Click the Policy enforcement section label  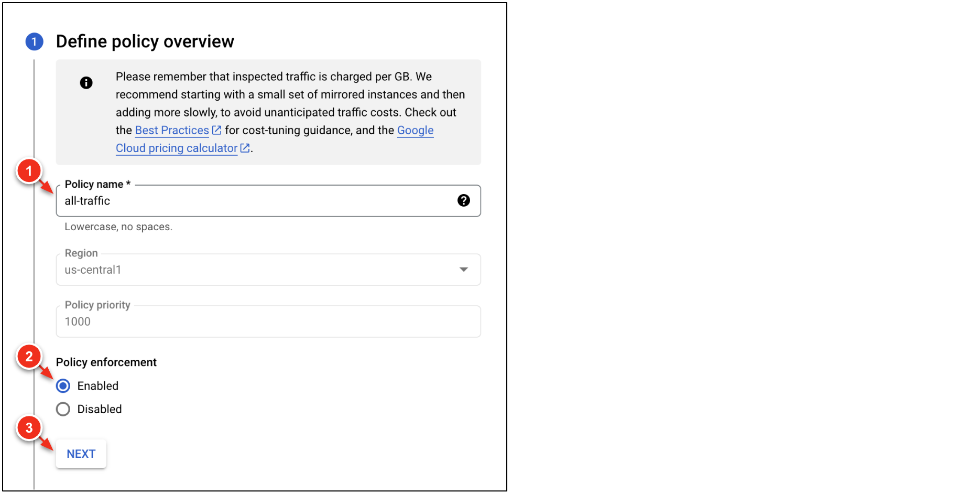[106, 362]
